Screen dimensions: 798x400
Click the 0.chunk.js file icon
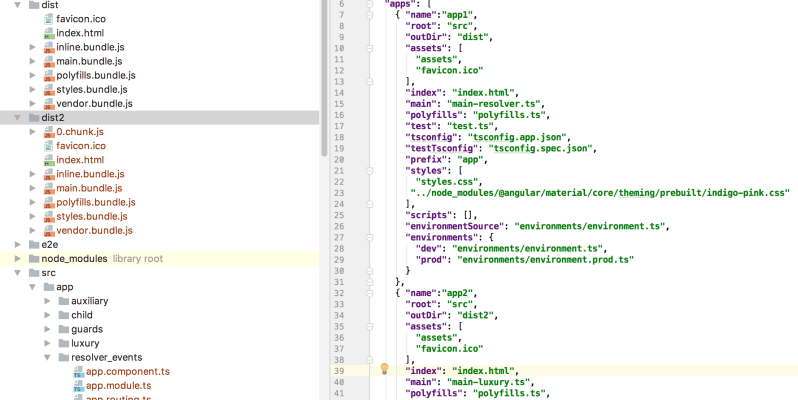point(47,131)
